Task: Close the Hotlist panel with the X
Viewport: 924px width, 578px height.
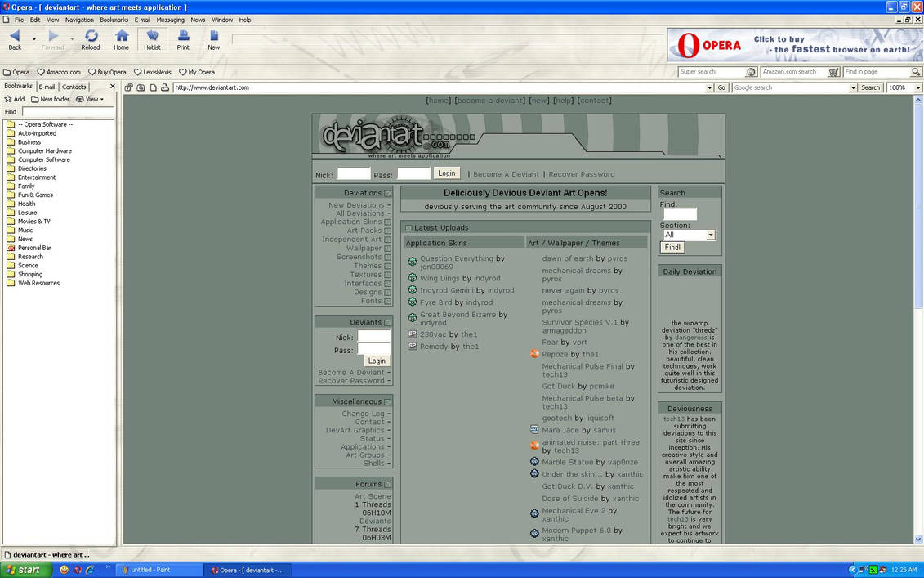Action: [113, 86]
